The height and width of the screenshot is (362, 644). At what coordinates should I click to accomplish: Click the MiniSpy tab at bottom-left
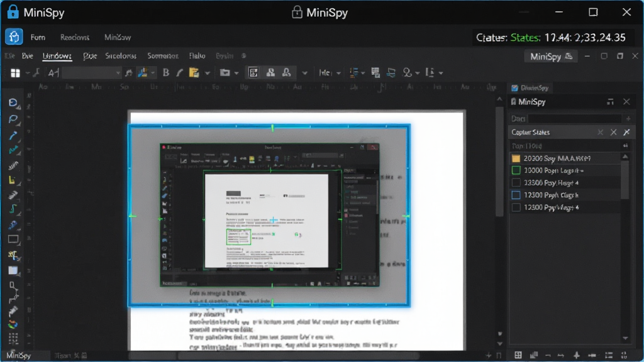[x=19, y=356]
